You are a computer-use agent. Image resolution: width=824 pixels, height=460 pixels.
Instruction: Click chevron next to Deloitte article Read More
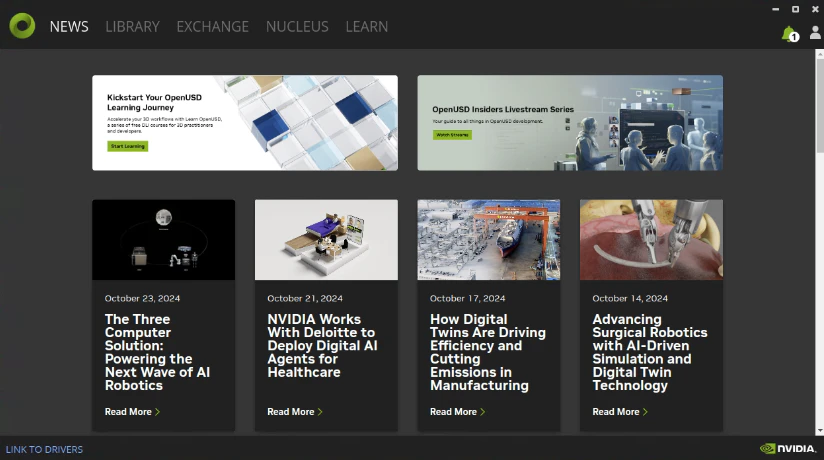(320, 412)
